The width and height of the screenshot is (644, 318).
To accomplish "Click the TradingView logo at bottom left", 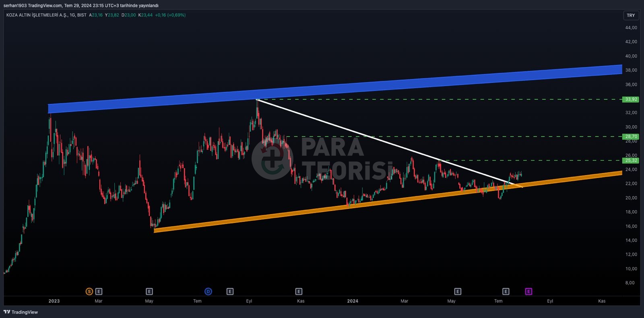I will 21,312.
